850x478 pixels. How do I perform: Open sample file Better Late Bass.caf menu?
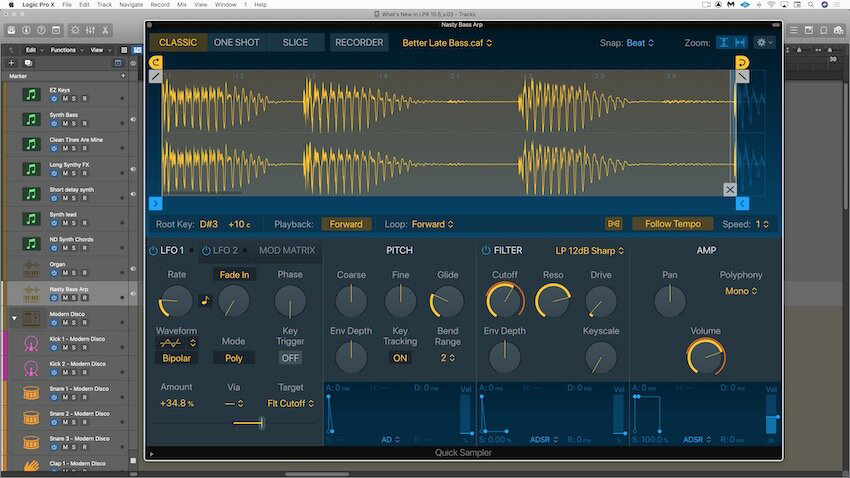[x=447, y=43]
